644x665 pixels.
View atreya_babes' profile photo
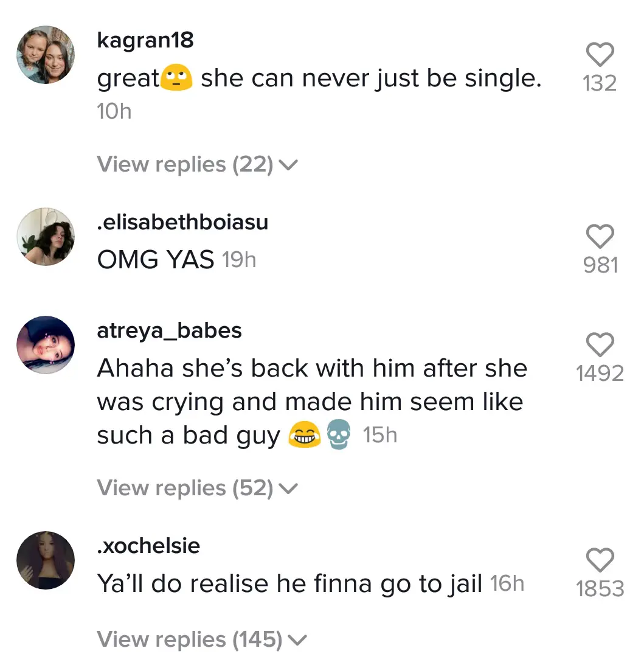[46, 345]
